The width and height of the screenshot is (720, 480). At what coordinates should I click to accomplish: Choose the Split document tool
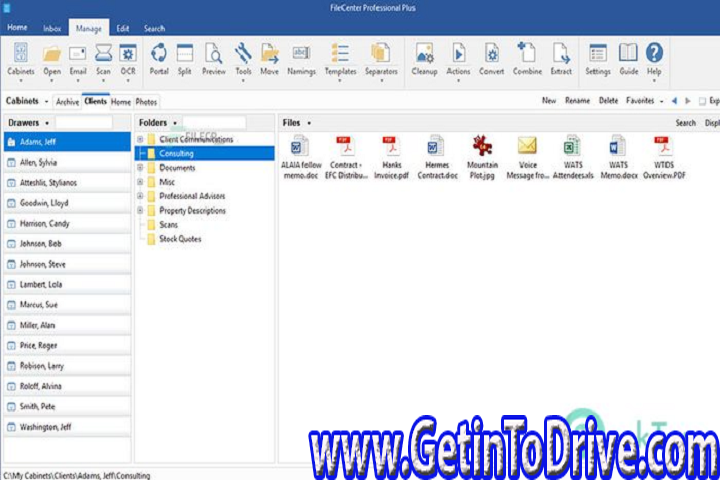(x=185, y=60)
